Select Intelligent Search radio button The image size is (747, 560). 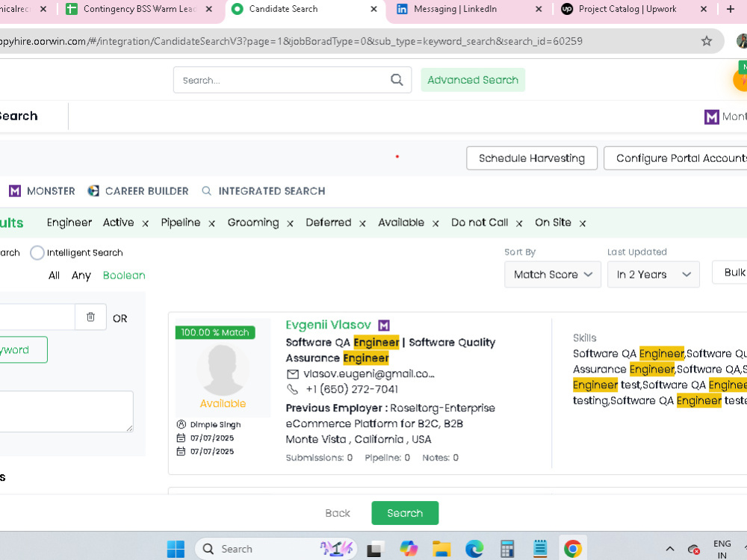37,253
